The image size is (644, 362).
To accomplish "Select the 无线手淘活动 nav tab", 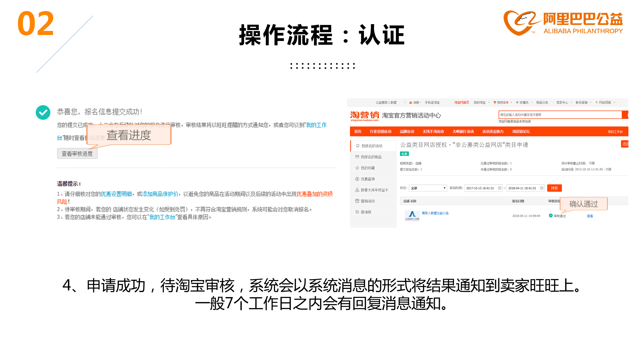I will 433,131.
